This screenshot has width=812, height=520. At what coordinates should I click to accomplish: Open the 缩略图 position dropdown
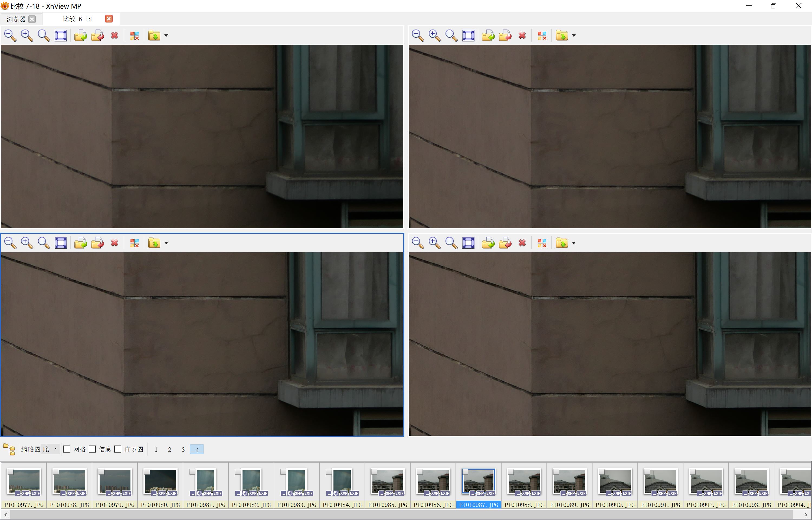click(x=51, y=449)
